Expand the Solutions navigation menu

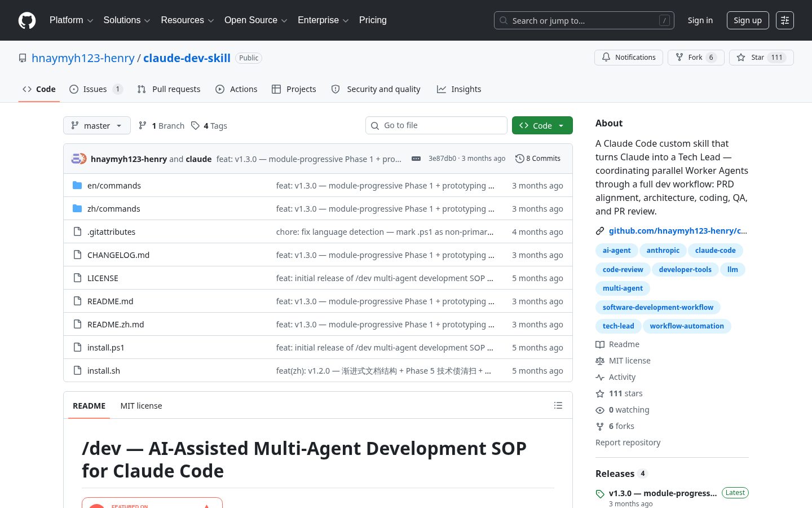pyautogui.click(x=127, y=20)
